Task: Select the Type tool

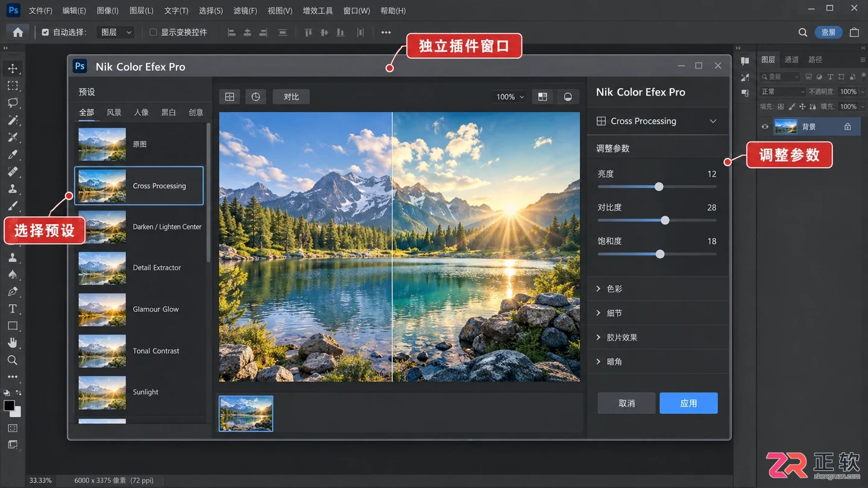Action: (x=13, y=308)
